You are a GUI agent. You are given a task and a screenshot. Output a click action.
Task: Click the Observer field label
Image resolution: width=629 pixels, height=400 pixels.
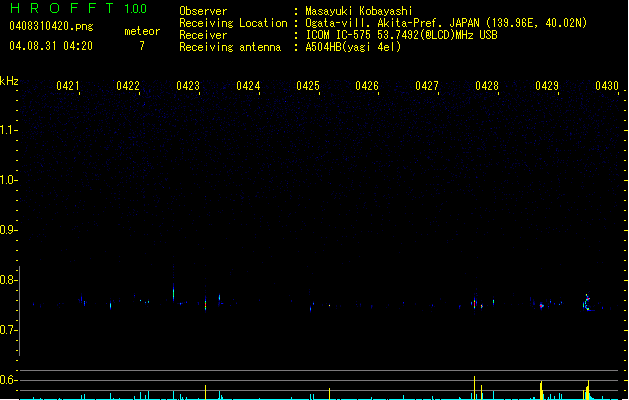pyautogui.click(x=203, y=11)
